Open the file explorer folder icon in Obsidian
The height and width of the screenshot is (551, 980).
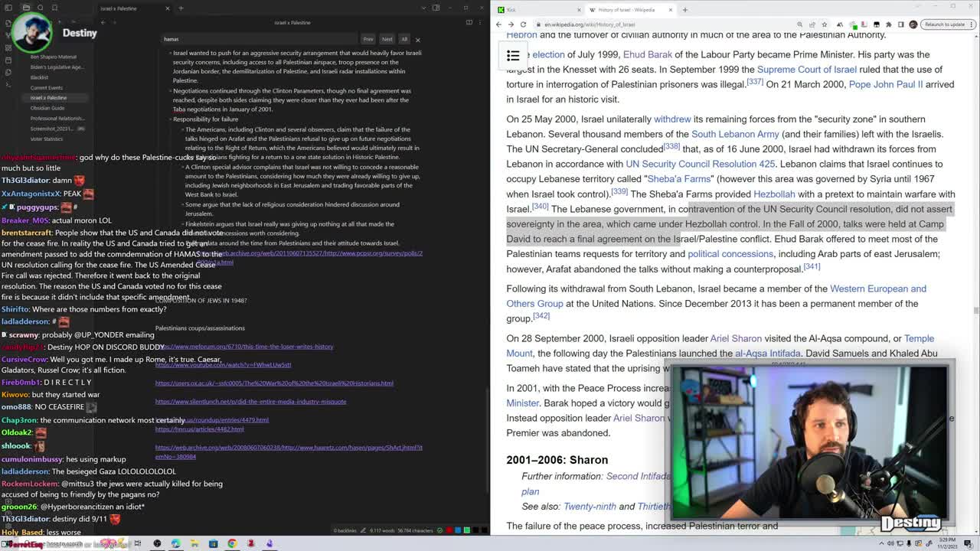pos(25,8)
